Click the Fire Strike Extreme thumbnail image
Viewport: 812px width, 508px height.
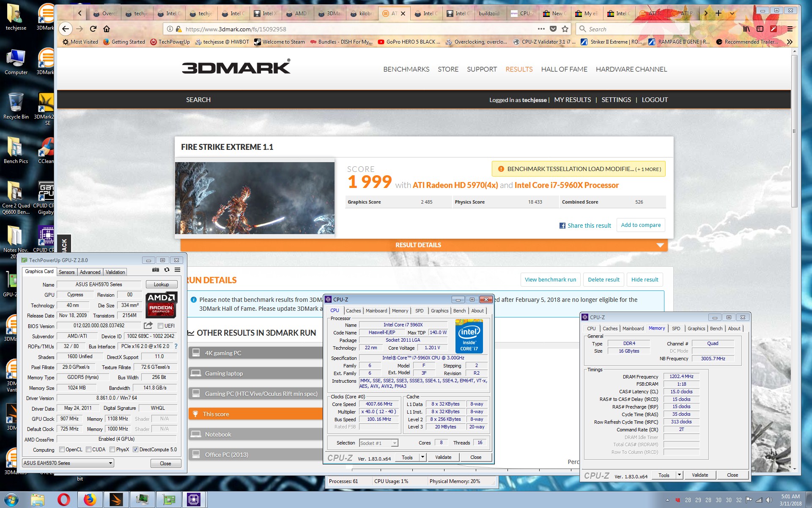[x=255, y=198]
